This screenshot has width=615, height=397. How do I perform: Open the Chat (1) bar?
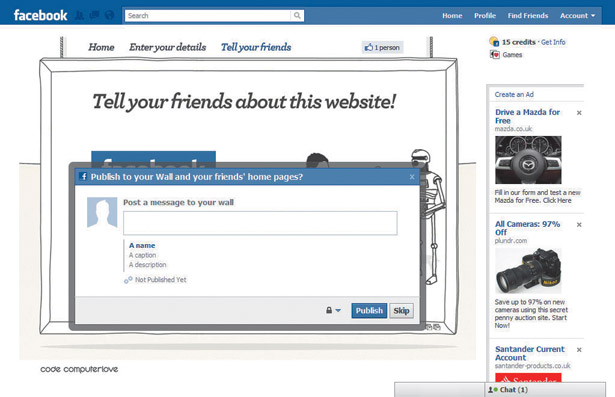click(545, 390)
